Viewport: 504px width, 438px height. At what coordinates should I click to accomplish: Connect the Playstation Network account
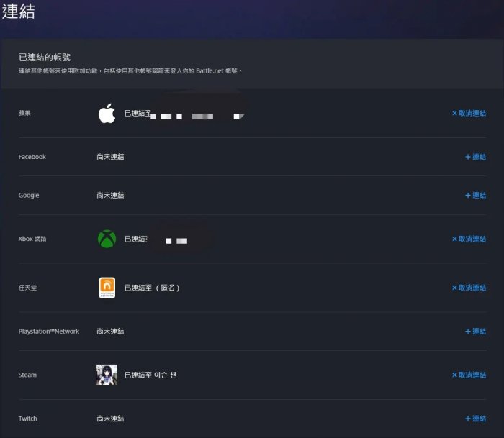pyautogui.click(x=475, y=332)
